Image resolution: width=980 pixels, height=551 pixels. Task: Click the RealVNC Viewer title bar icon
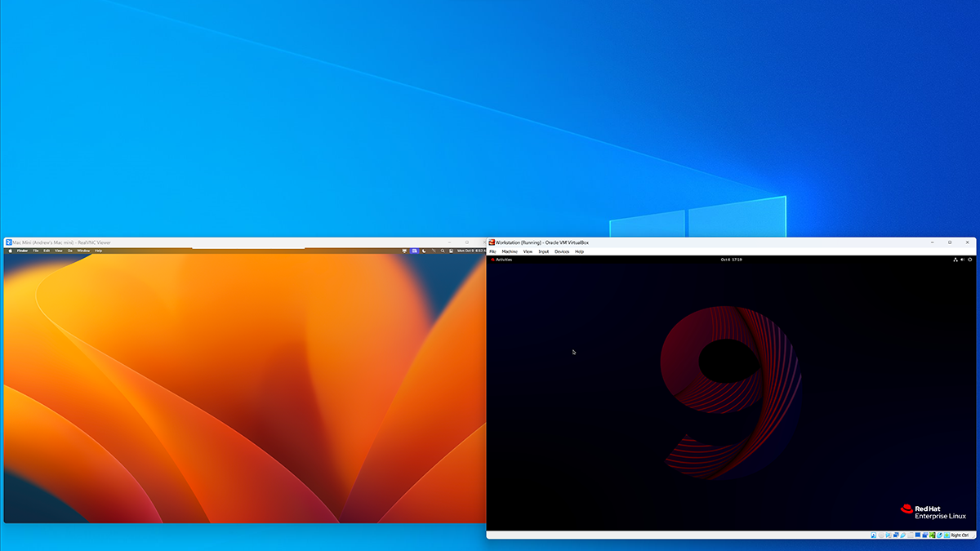click(8, 242)
